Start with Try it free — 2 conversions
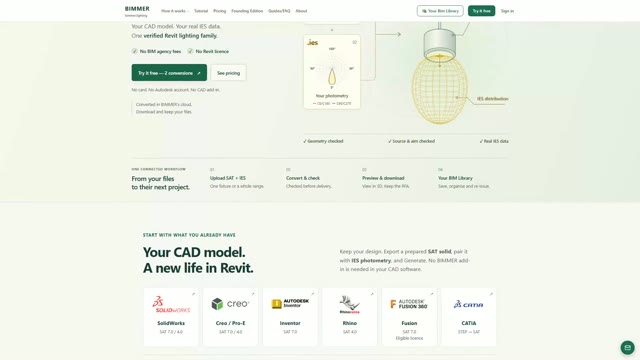640x360 pixels. tap(169, 73)
